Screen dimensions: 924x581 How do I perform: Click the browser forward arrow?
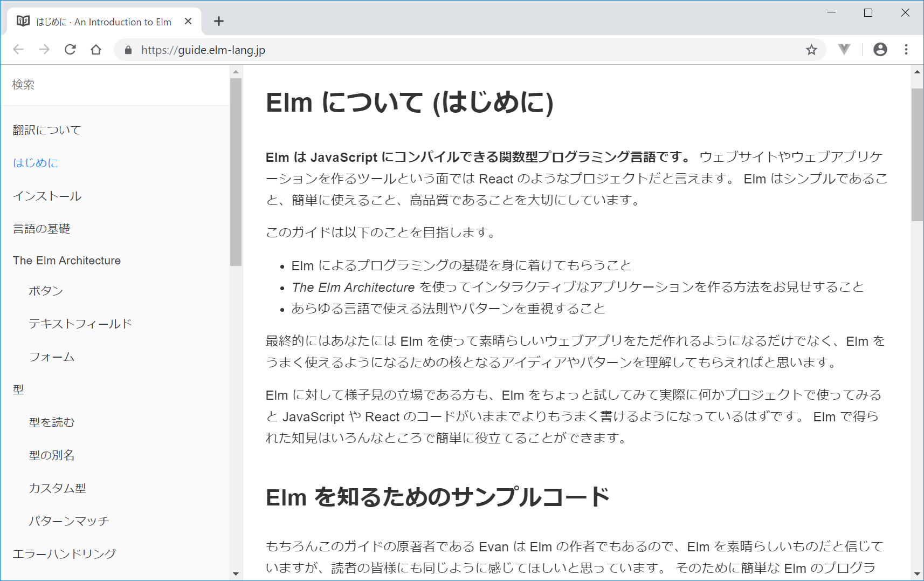click(x=44, y=50)
